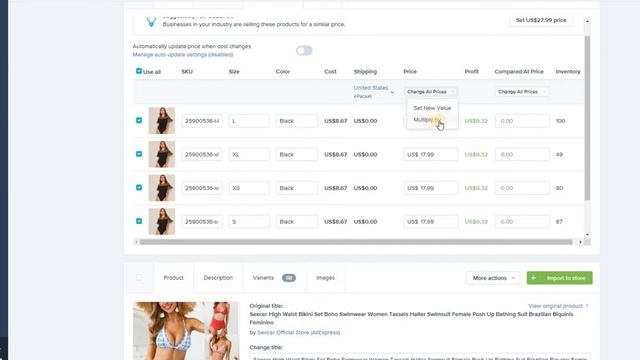
Task: Edit compared at price for size XL row
Action: click(522, 154)
